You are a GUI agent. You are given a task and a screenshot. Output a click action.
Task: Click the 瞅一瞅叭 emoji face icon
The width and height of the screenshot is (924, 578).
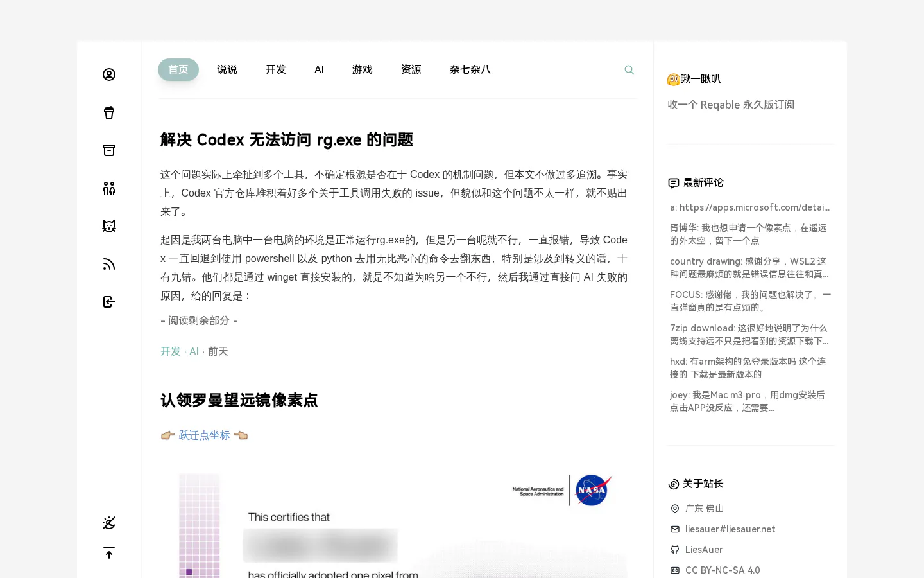point(674,80)
